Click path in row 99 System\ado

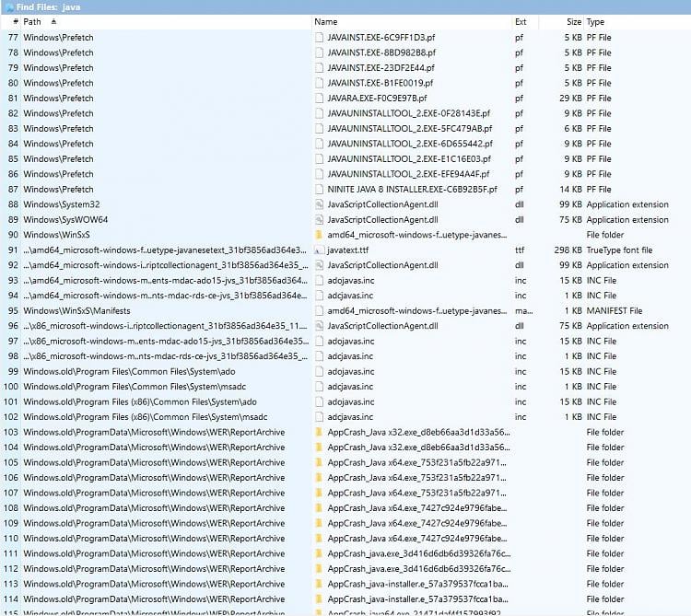pos(129,372)
